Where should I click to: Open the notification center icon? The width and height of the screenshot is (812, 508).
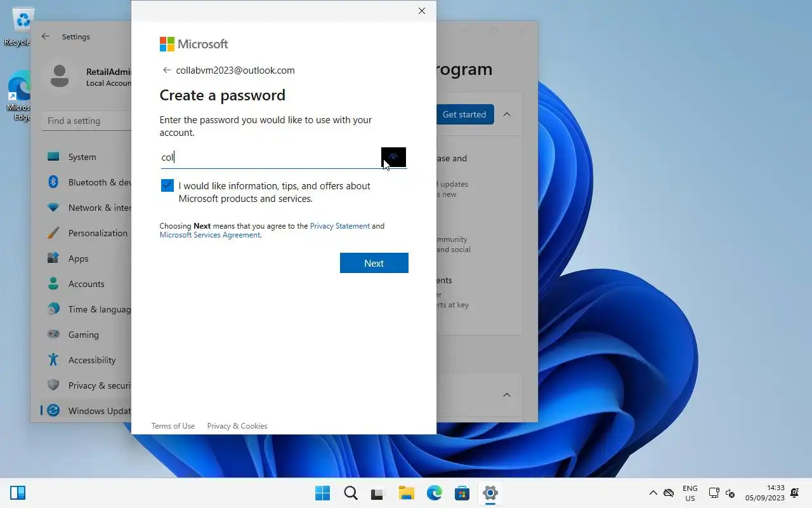click(x=795, y=493)
